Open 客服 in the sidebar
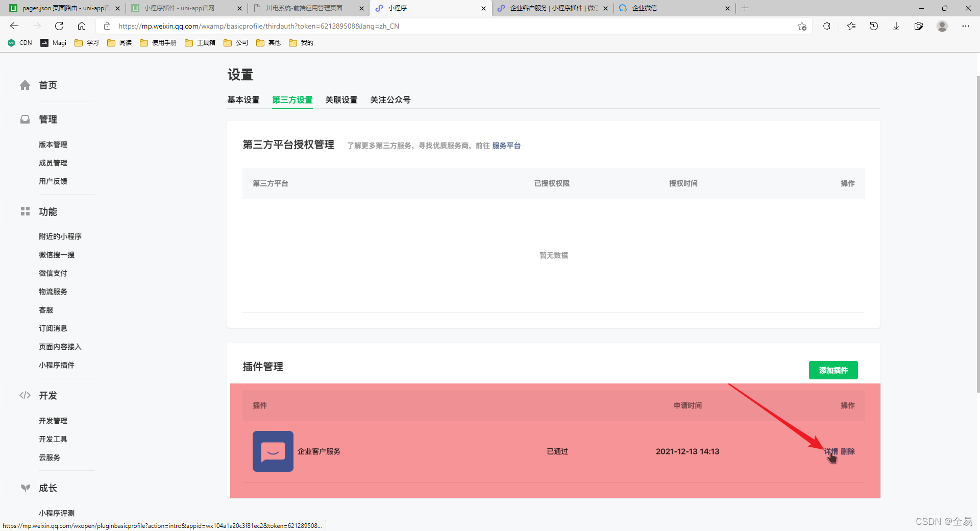Screen dimensions: 980x531 click(46, 310)
